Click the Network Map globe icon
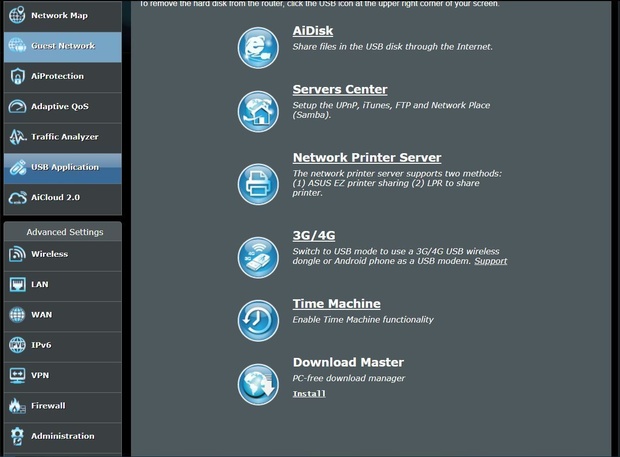620x457 pixels. point(17,15)
